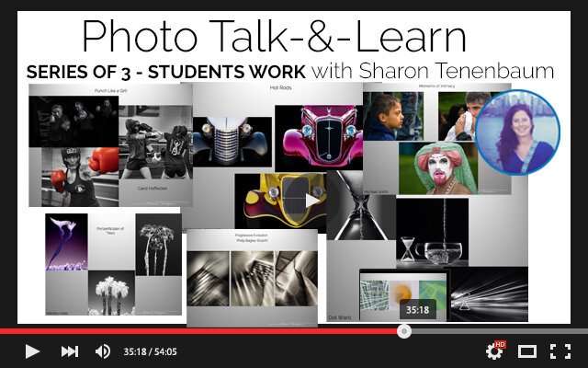588x368 pixels.
Task: Click the 'Hot Rods' slide heading
Action: tap(280, 87)
